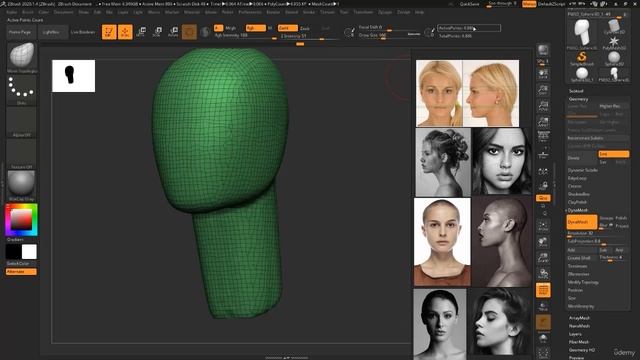Click the Scroll document icon
This screenshot has width=640, height=360.
pos(543,74)
